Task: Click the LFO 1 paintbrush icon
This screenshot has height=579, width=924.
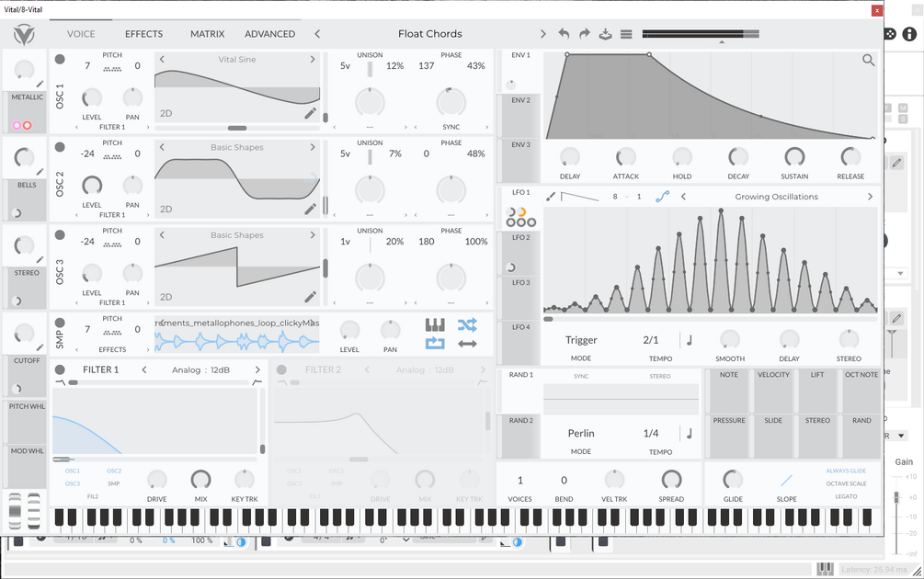Action: coord(551,197)
